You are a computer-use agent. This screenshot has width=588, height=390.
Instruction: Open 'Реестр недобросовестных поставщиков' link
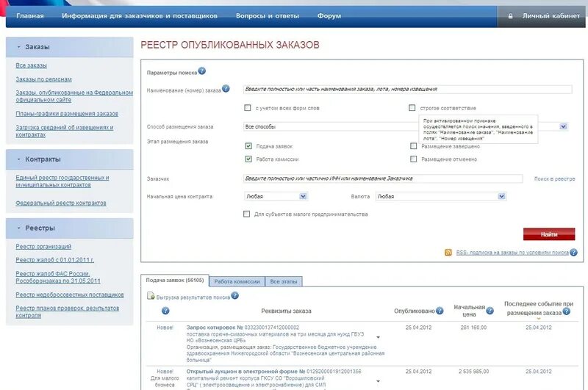pos(69,295)
